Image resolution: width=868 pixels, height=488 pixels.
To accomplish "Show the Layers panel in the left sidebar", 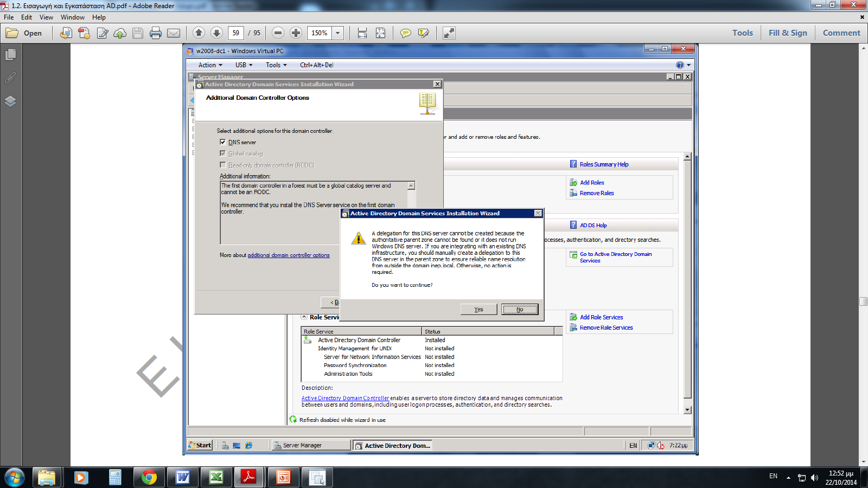I will [10, 101].
